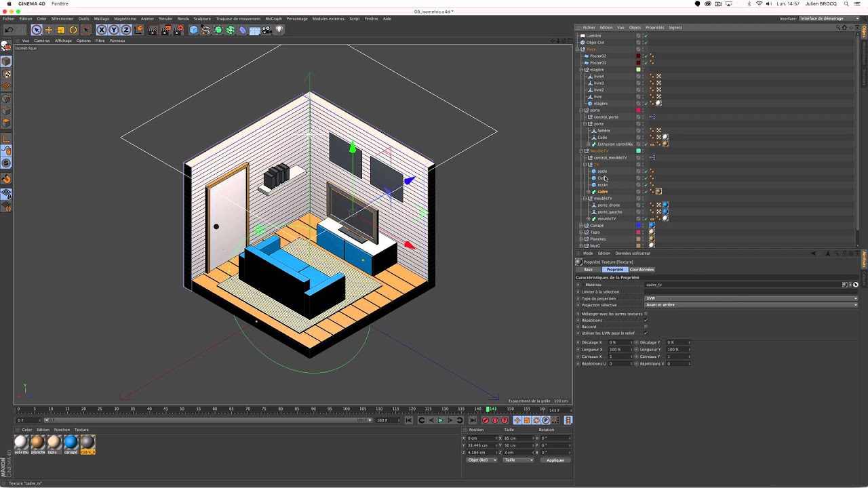Viewport: 868px width, 488px height.
Task: Click the Longueur Y input field
Action: [x=677, y=350]
